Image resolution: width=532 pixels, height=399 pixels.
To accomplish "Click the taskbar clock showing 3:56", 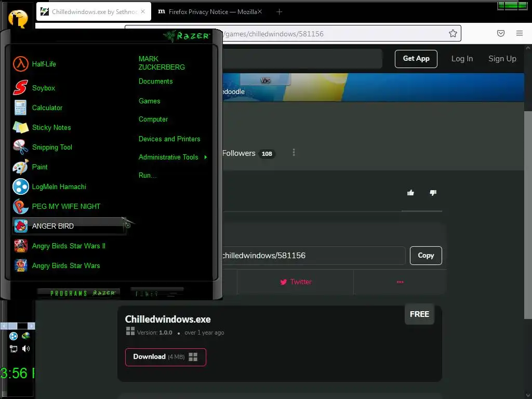I will 17,373.
